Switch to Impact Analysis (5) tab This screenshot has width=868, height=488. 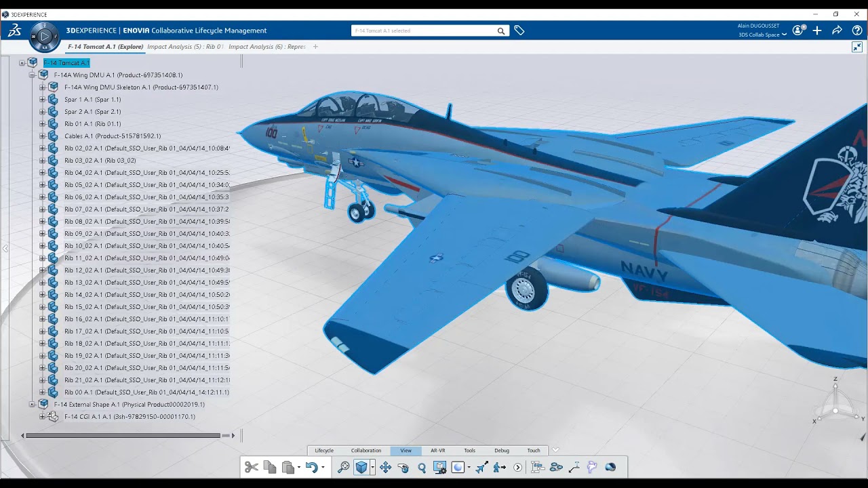pyautogui.click(x=185, y=47)
